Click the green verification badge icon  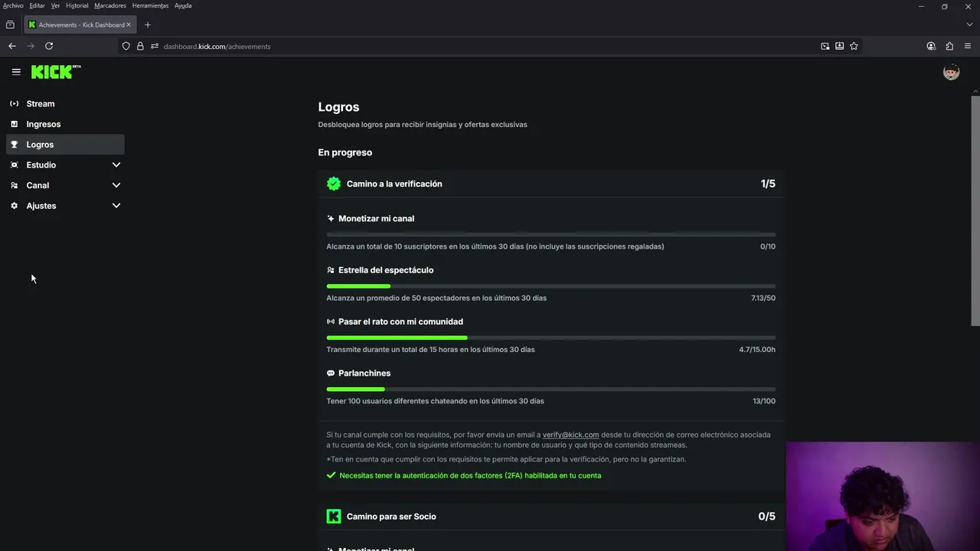pos(334,184)
